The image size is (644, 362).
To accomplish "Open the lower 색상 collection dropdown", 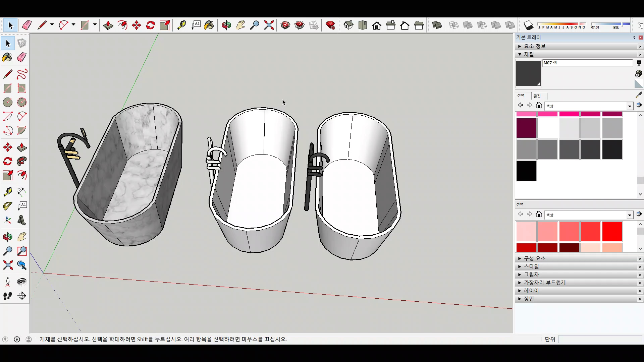I will tap(630, 215).
